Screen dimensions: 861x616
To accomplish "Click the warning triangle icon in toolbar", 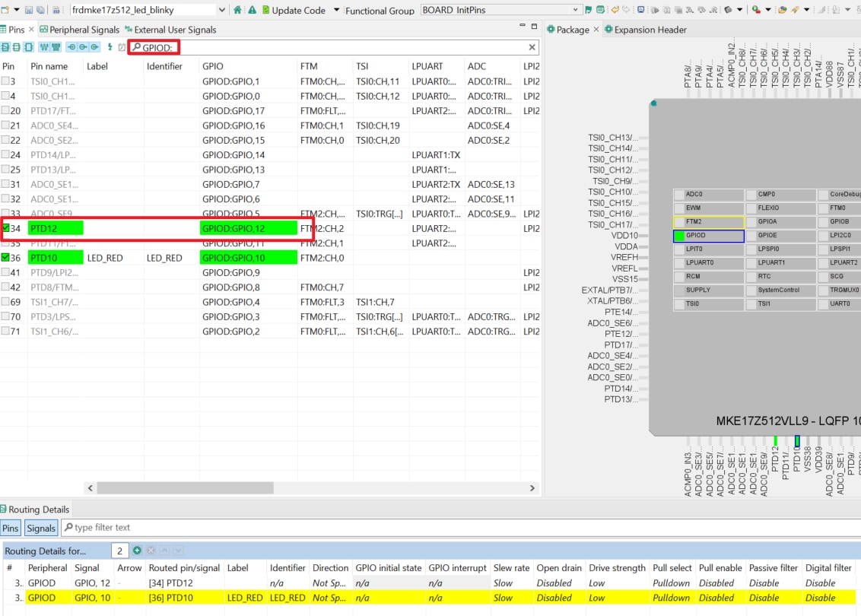I will point(250,10).
